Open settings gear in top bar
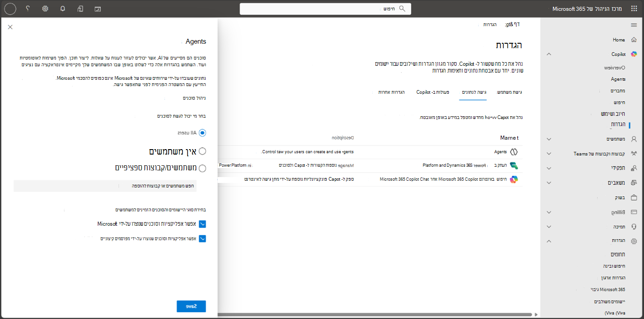Viewport: 644px width, 319px height. click(x=45, y=9)
